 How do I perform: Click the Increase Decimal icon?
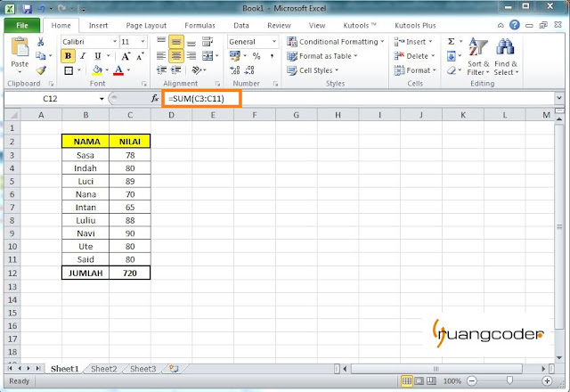click(235, 70)
